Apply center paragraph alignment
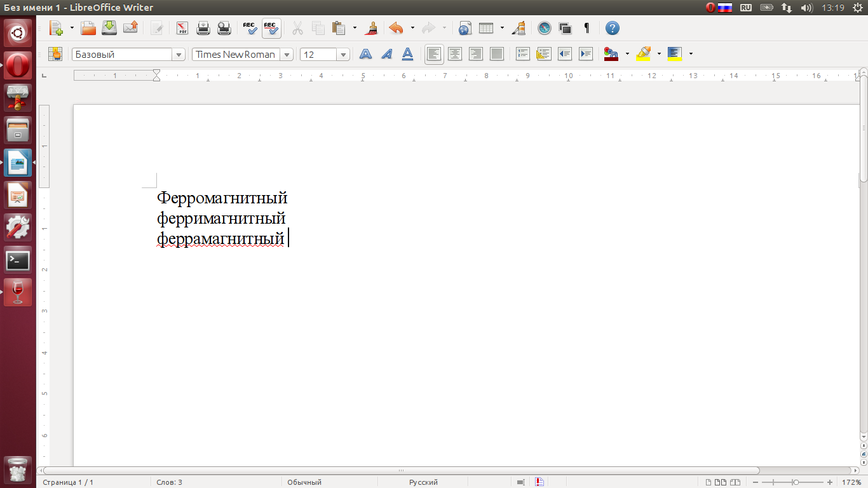This screenshot has height=488, width=868. click(455, 54)
